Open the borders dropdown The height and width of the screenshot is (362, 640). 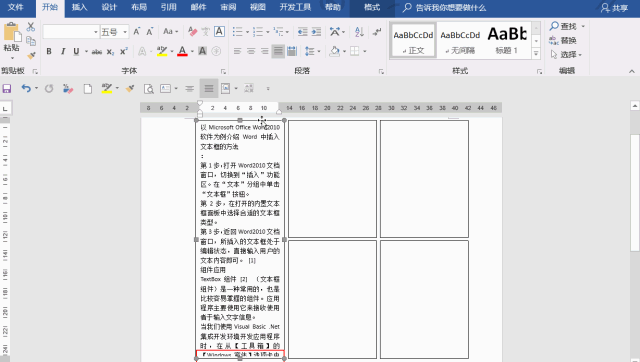click(364, 51)
